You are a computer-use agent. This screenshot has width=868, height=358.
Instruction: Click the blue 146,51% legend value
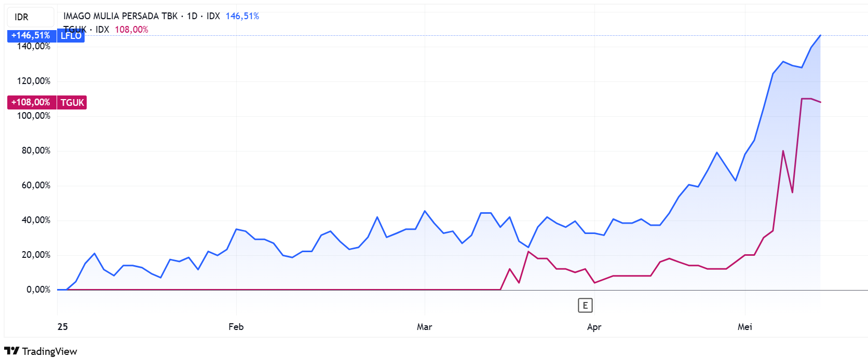(242, 16)
